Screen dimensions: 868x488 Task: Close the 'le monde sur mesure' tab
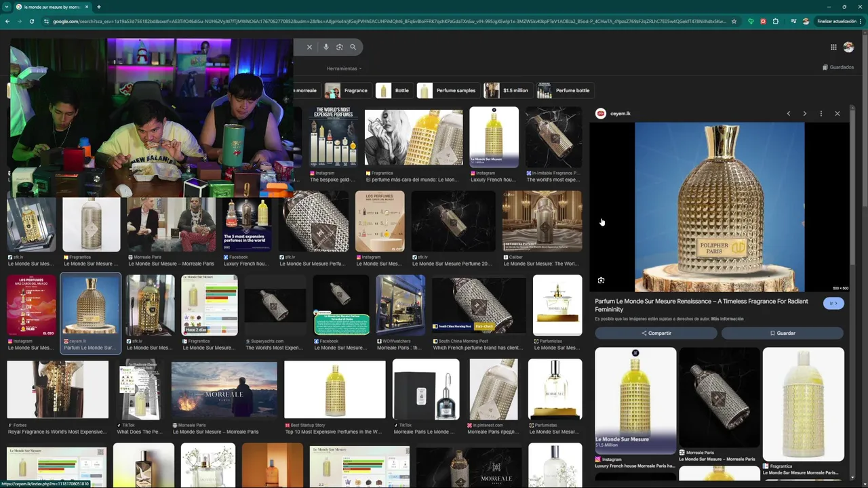(x=87, y=7)
